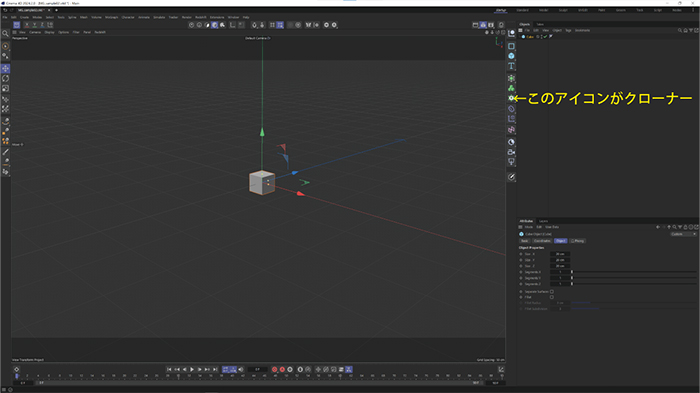
Task: Open the Create main menu
Action: point(24,17)
